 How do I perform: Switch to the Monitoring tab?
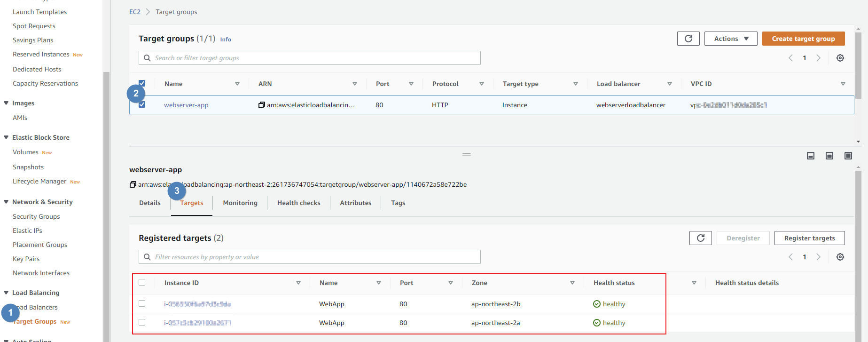pyautogui.click(x=240, y=203)
